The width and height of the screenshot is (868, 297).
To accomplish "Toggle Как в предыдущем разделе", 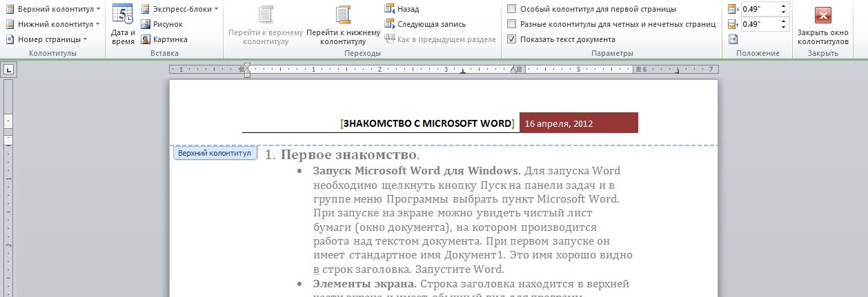I will (441, 39).
